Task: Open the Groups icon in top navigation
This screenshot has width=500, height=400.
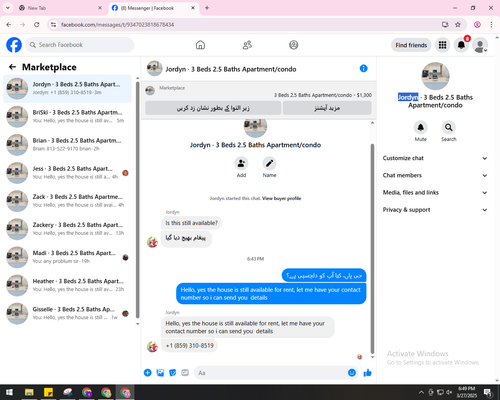Action: (294, 45)
